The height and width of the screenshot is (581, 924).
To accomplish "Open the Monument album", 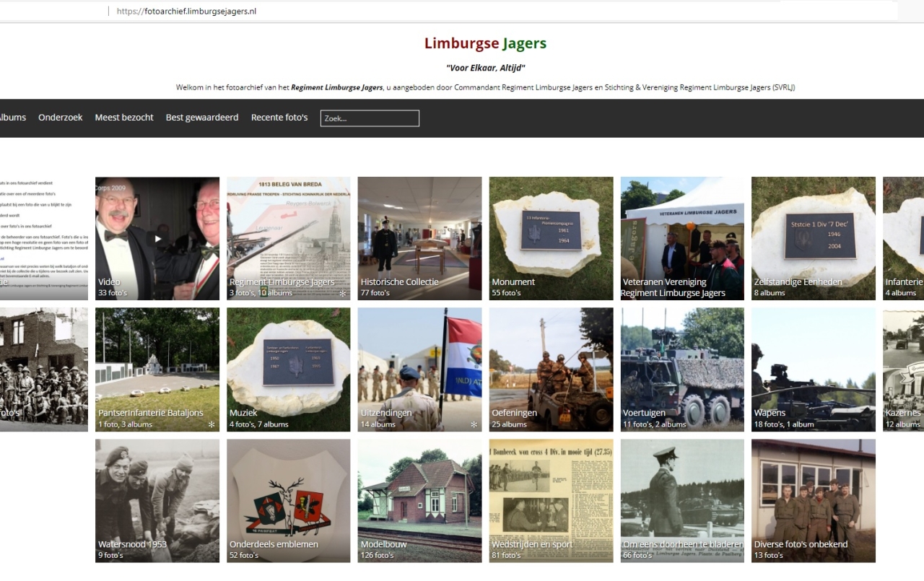I will click(550, 238).
